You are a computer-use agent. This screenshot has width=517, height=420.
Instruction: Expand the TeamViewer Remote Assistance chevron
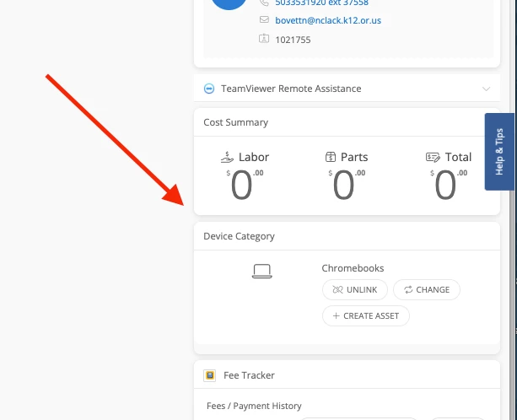[486, 89]
